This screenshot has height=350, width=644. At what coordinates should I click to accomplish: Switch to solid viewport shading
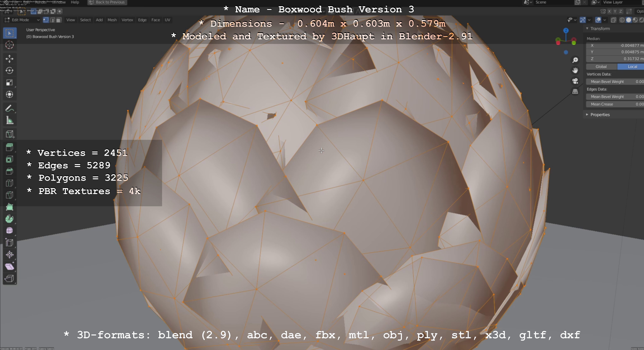point(628,20)
